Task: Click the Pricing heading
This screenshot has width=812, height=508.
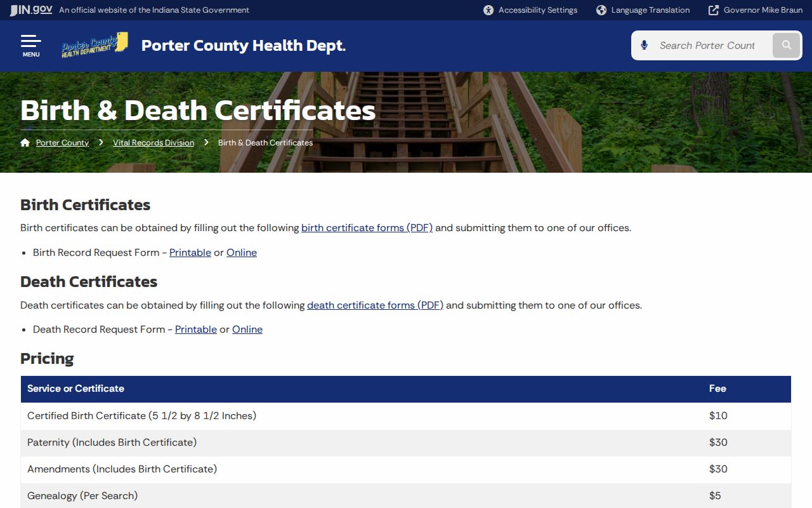Action: coord(47,359)
